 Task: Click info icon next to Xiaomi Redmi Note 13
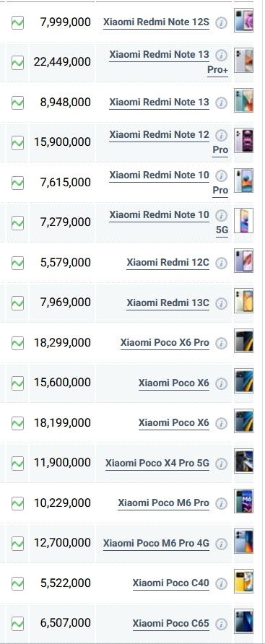[222, 103]
